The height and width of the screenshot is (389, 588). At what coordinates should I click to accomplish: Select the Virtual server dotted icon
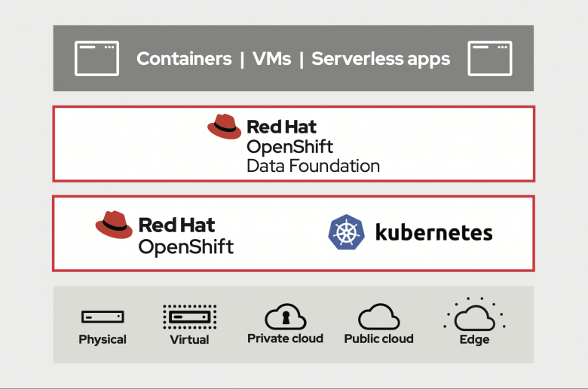(x=190, y=317)
